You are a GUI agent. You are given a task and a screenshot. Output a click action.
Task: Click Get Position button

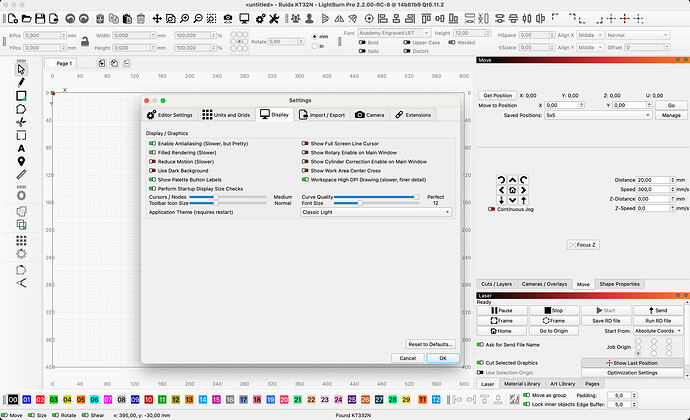[x=498, y=95]
